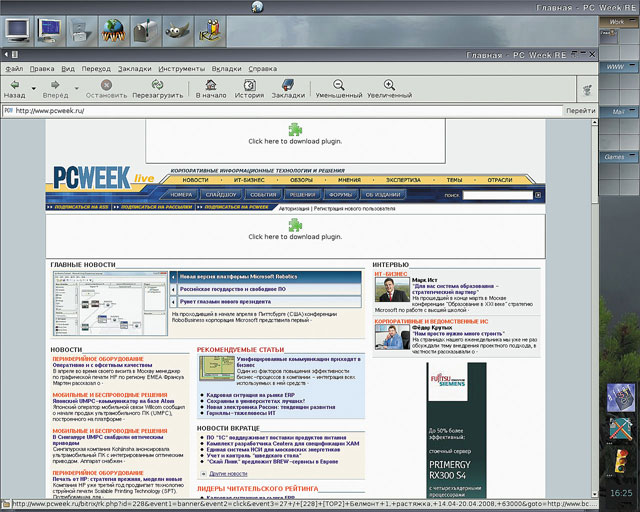Collapse the Work desktop group arrow

tap(633, 20)
